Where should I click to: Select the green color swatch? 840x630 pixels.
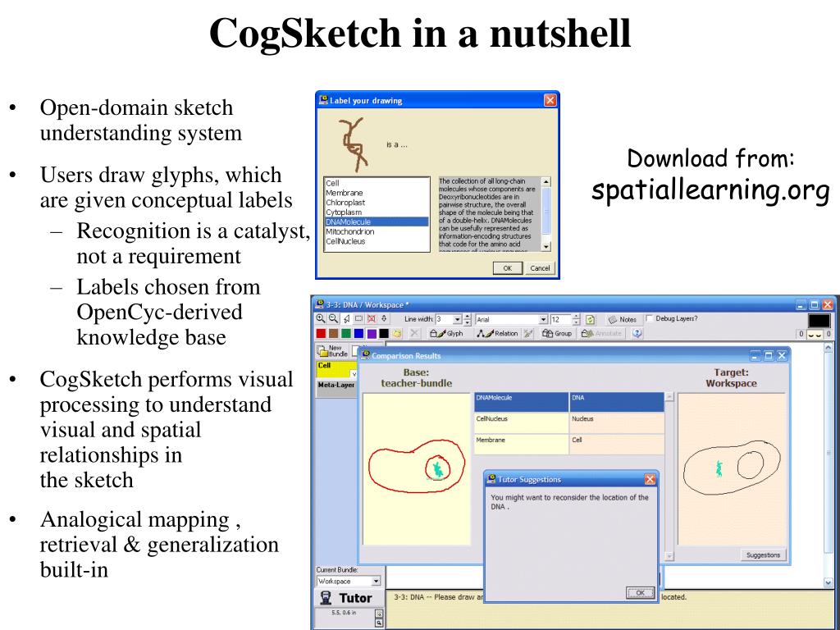346,333
